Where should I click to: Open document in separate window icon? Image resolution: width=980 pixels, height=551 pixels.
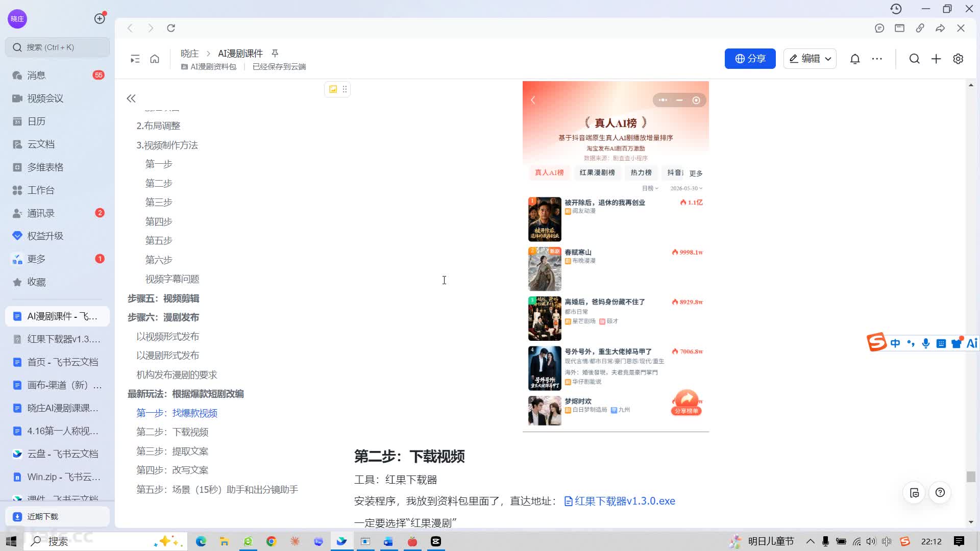(899, 28)
